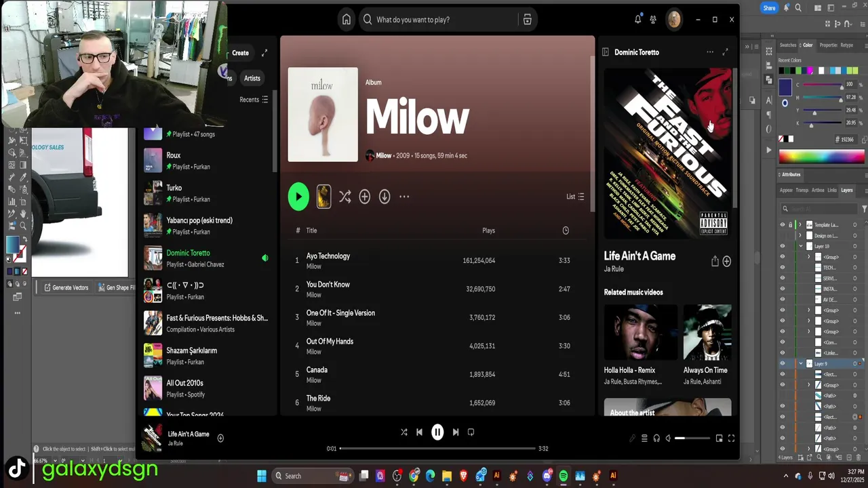Add the current track to a playlist from the bottom player bar
868x488 pixels.
click(220, 438)
